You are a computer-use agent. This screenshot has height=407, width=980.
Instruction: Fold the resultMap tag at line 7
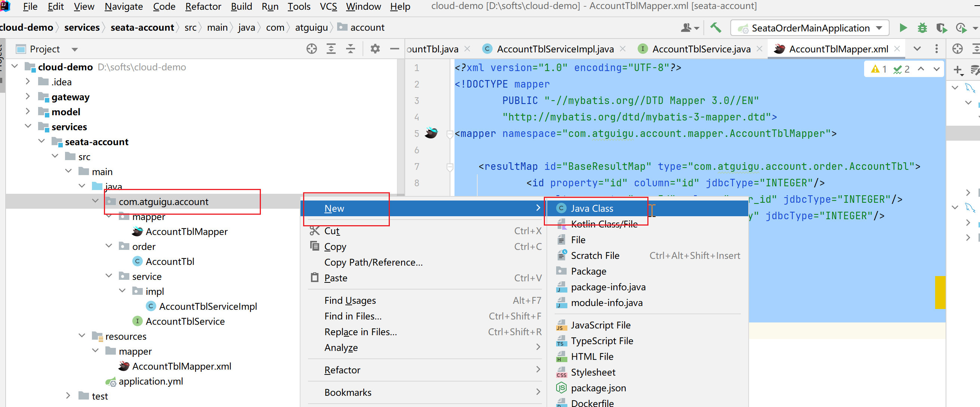[450, 167]
